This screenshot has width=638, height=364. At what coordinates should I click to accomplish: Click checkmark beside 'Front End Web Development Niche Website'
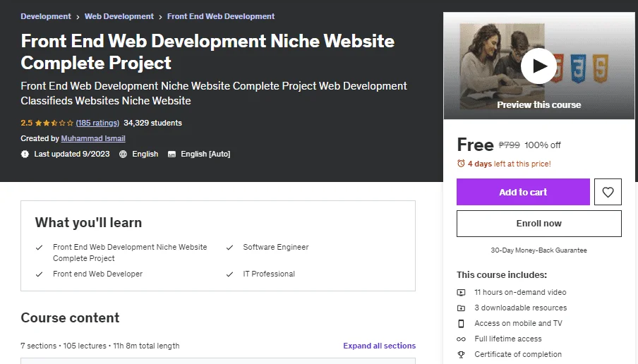[x=39, y=248]
